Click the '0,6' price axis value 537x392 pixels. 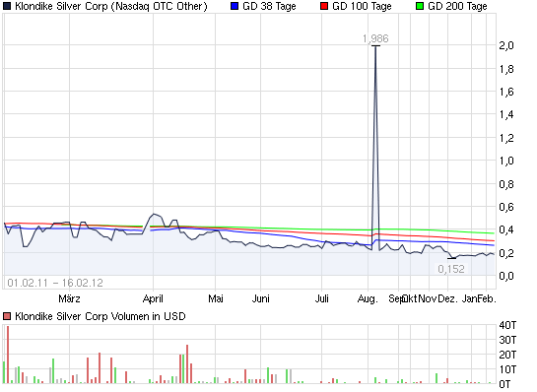506,207
